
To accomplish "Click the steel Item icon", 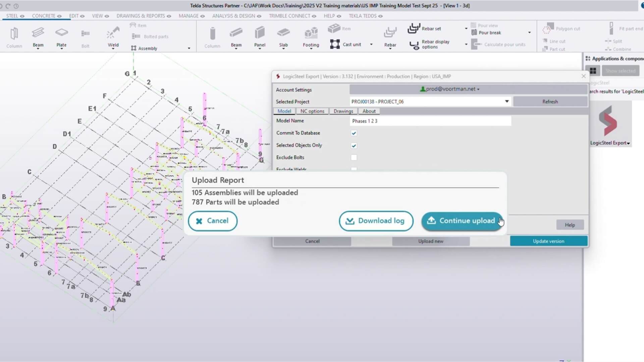I will coord(133,25).
